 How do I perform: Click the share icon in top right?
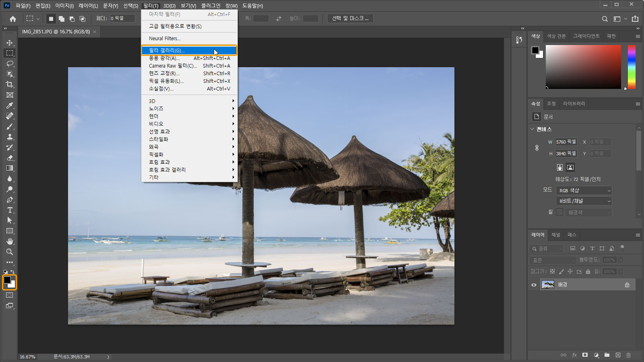[635, 19]
